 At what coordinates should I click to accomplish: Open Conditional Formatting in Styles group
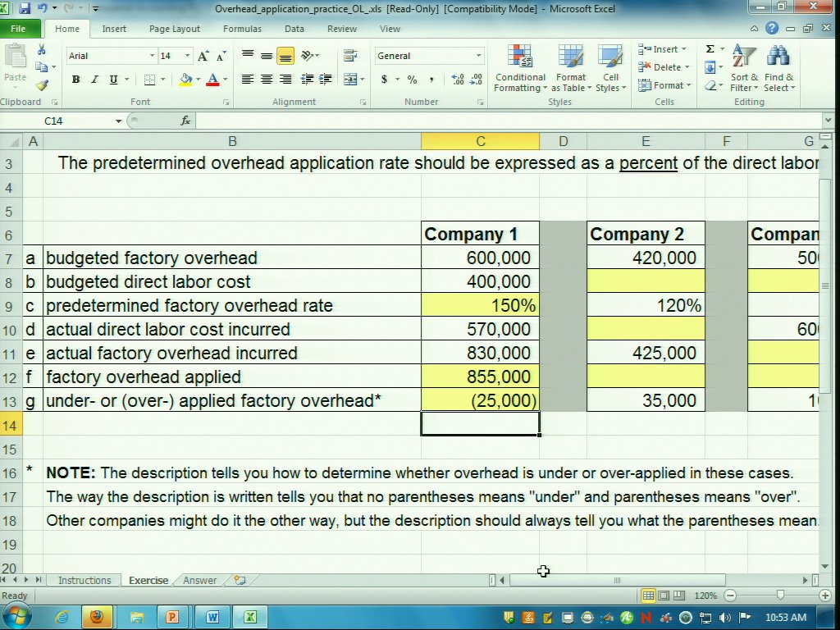pyautogui.click(x=520, y=69)
